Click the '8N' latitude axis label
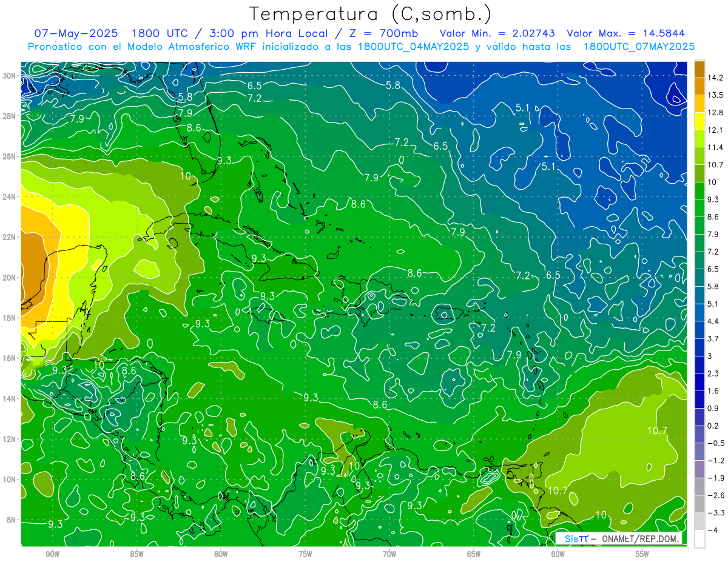 (12, 520)
